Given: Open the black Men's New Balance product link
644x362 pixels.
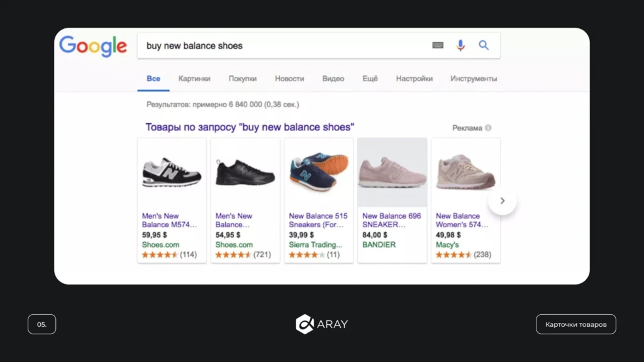Looking at the screenshot, I should click(234, 220).
